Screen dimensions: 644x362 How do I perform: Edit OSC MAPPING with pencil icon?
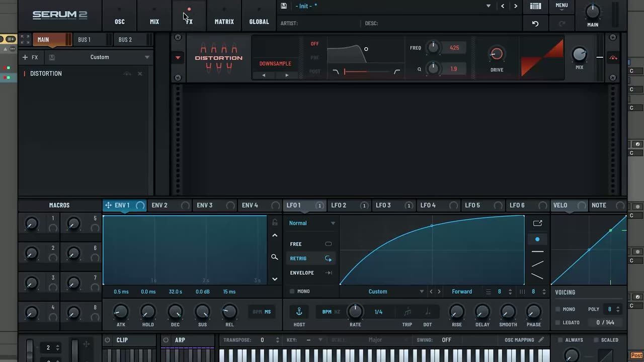[x=541, y=340]
